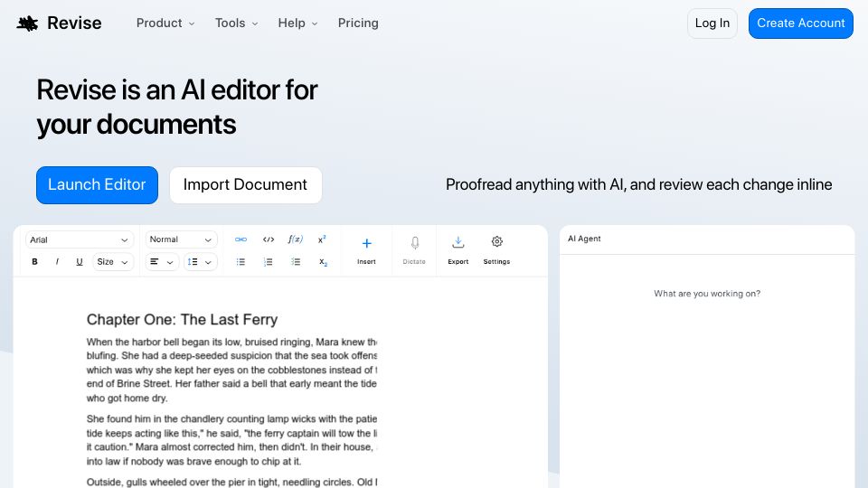
Task: Go to the Pricing page
Action: coord(358,23)
